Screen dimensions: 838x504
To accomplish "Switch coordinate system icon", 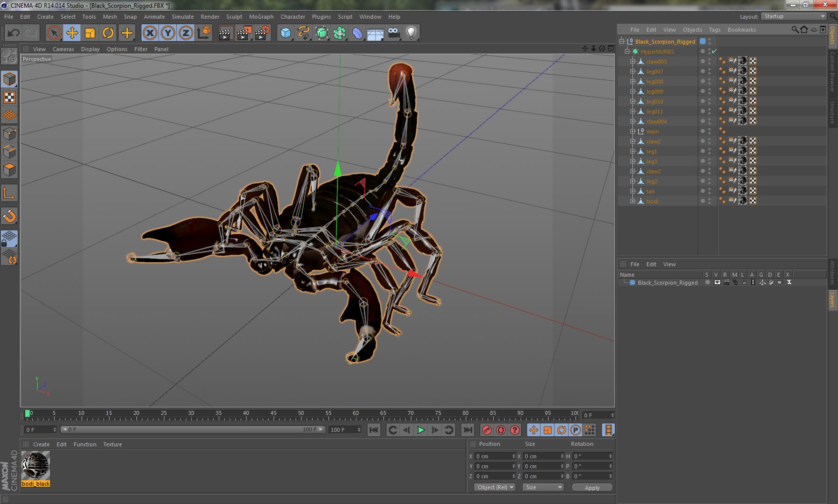I will coord(204,33).
